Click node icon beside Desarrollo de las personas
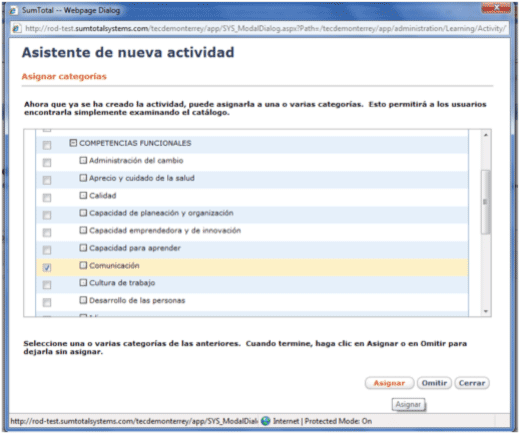This screenshot has height=434, width=519. click(x=83, y=300)
